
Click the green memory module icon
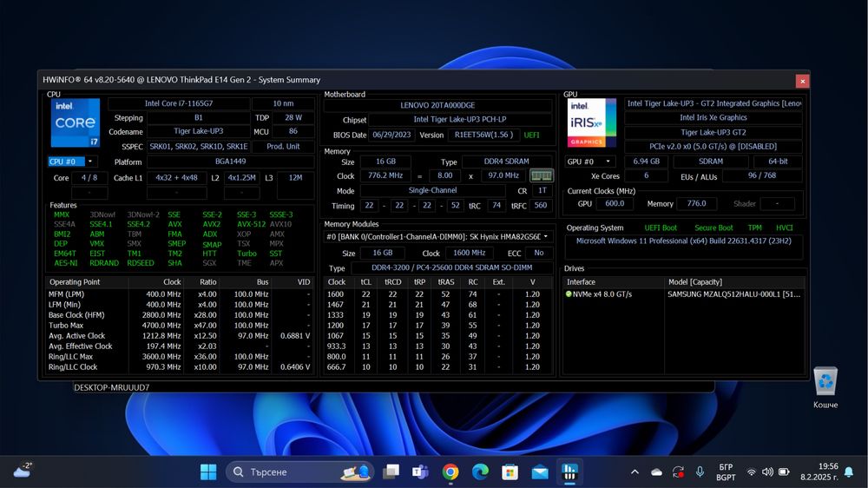tap(541, 175)
